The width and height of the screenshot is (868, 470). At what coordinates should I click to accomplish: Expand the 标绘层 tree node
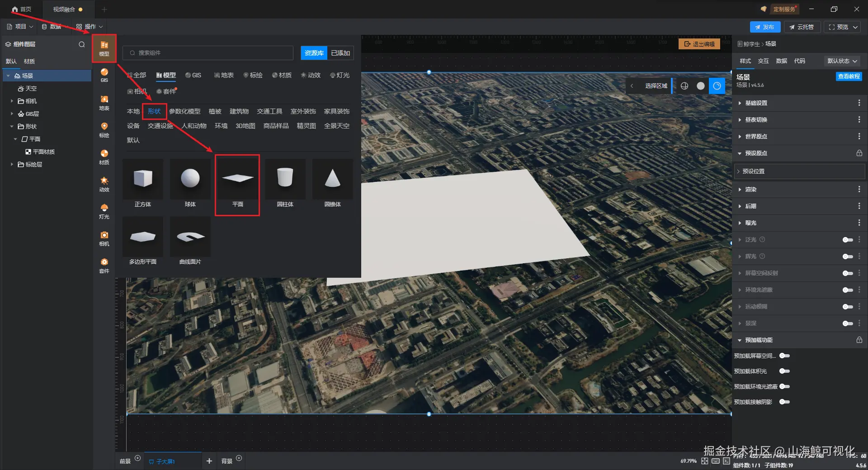pyautogui.click(x=12, y=165)
